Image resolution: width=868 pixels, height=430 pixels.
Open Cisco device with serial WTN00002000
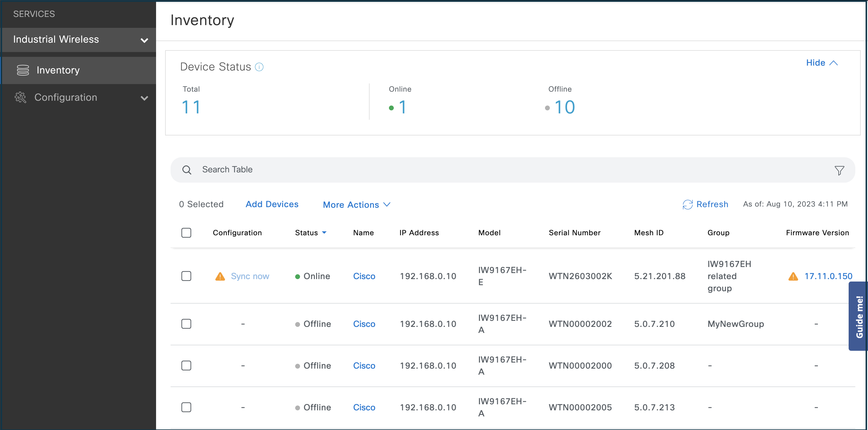point(364,366)
